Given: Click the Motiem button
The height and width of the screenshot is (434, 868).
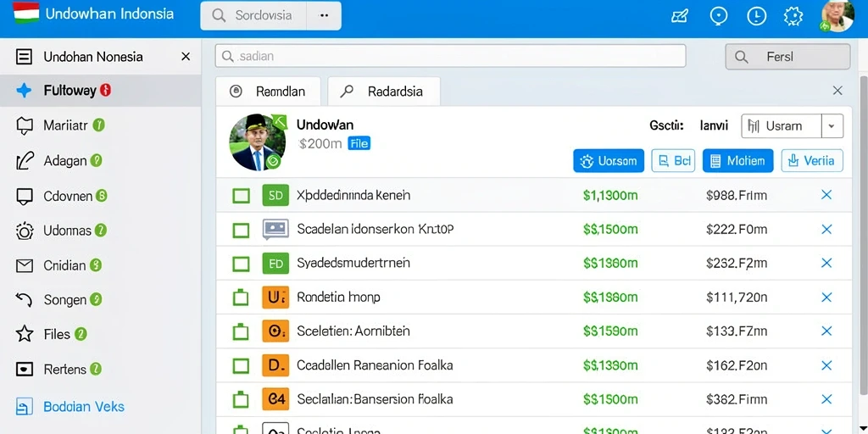Looking at the screenshot, I should click(x=738, y=161).
